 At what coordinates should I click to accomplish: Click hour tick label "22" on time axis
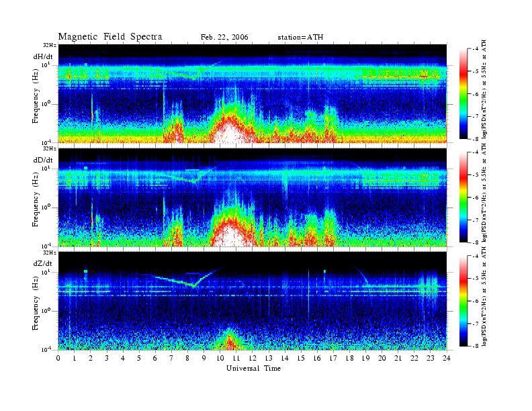point(414,358)
